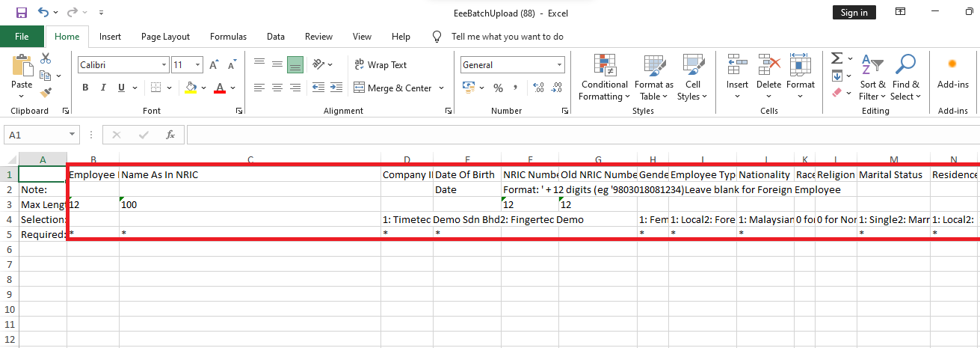Bottom align cell contents
Viewport: 980px width, 348px height.
[295, 64]
